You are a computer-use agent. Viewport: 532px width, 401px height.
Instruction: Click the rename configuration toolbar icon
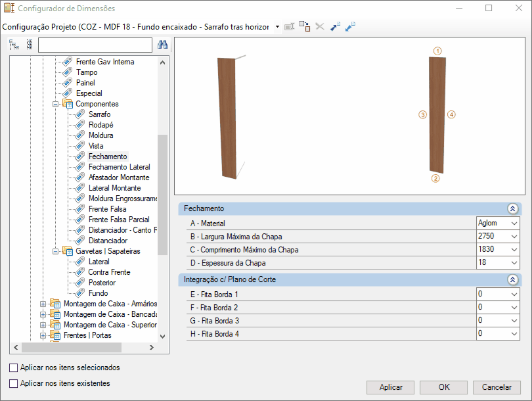[x=289, y=26]
